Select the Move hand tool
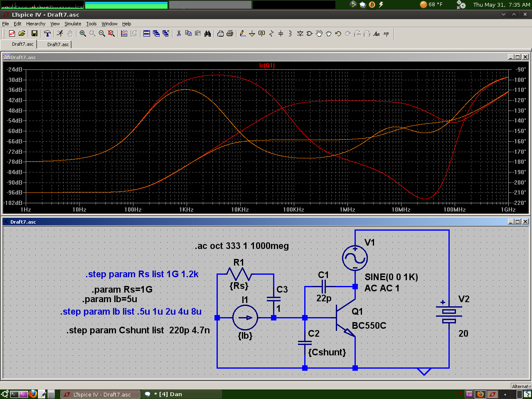Image resolution: width=532 pixels, height=399 pixels. click(319, 34)
